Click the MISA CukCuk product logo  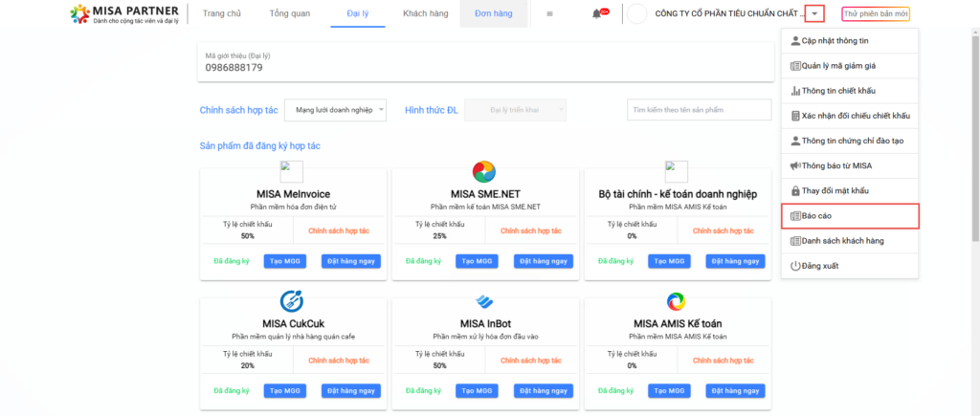(291, 301)
